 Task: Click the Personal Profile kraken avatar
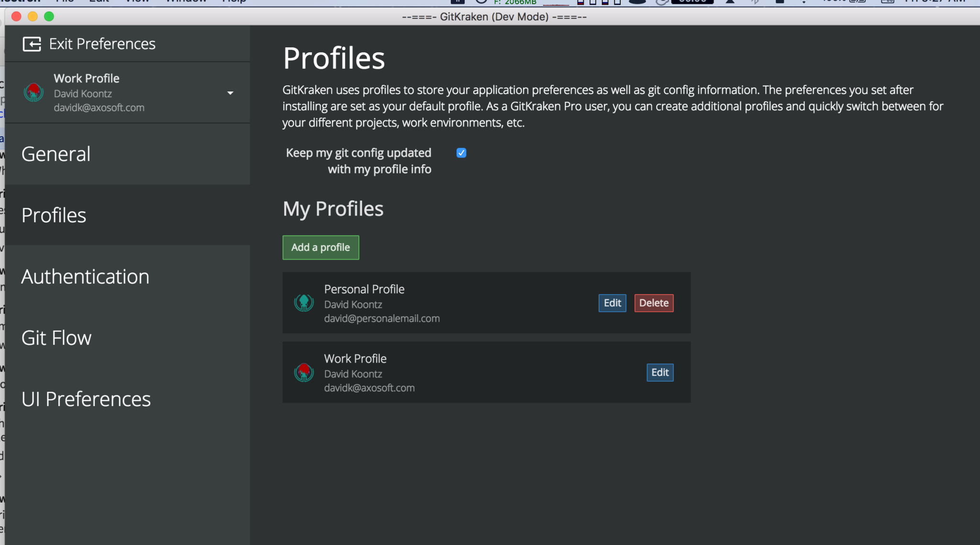click(304, 302)
